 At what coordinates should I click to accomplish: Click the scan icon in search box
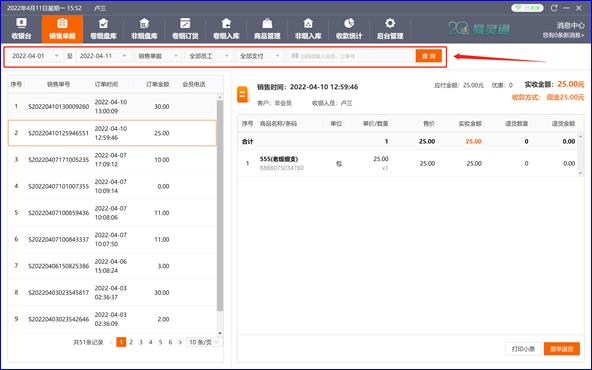(295, 56)
